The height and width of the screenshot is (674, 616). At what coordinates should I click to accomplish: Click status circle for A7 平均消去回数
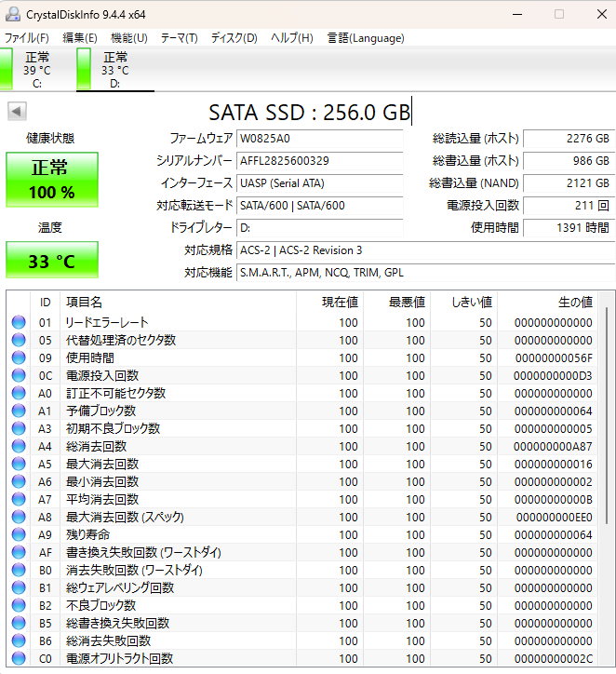[19, 499]
